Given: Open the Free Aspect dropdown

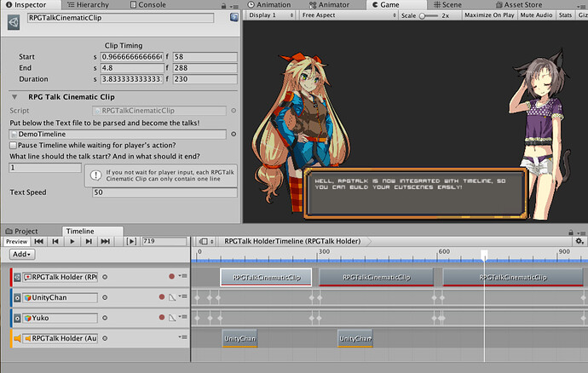Looking at the screenshot, I should [x=349, y=15].
